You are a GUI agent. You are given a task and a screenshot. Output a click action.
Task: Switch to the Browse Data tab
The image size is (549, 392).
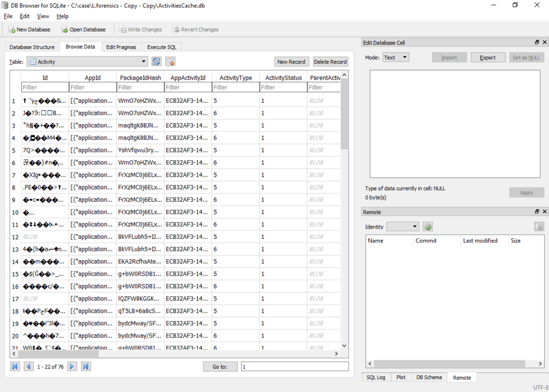coord(80,47)
